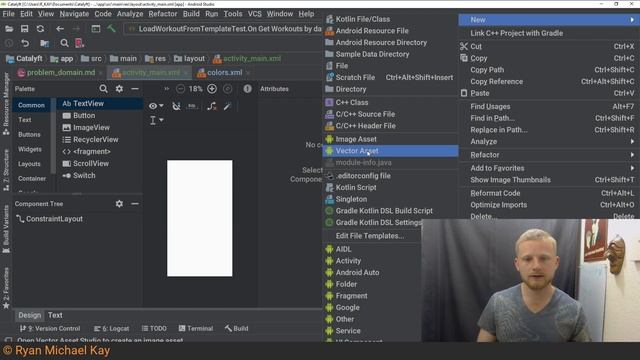Viewport: 640px width, 360px height.
Task: Minimize the Palette panel
Action: tap(135, 89)
